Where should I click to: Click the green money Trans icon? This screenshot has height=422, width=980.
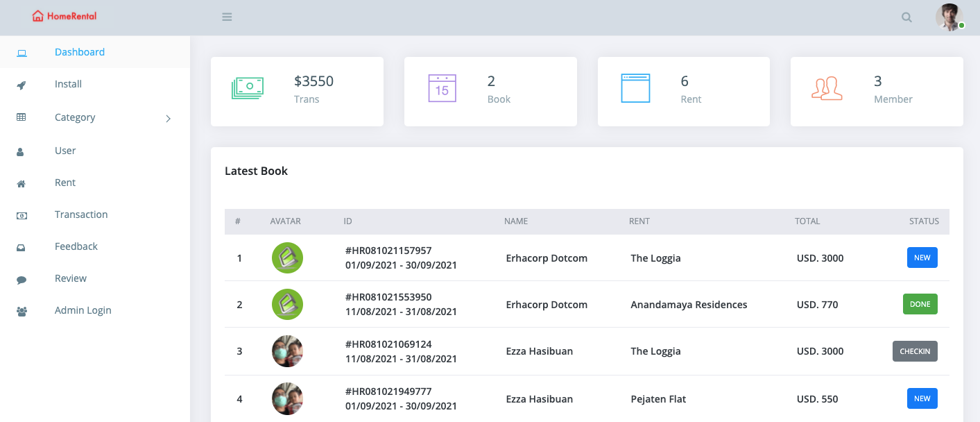248,88
